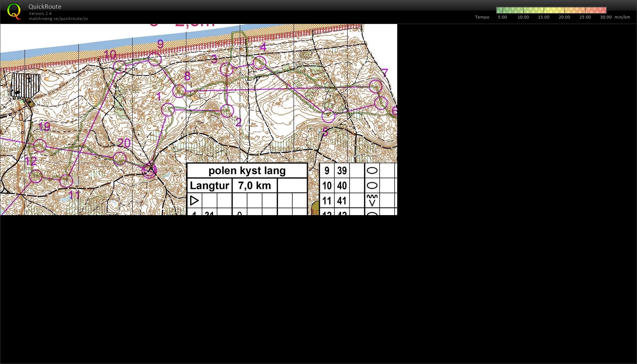
Task: Click the Tempo legend label
Action: click(x=482, y=17)
